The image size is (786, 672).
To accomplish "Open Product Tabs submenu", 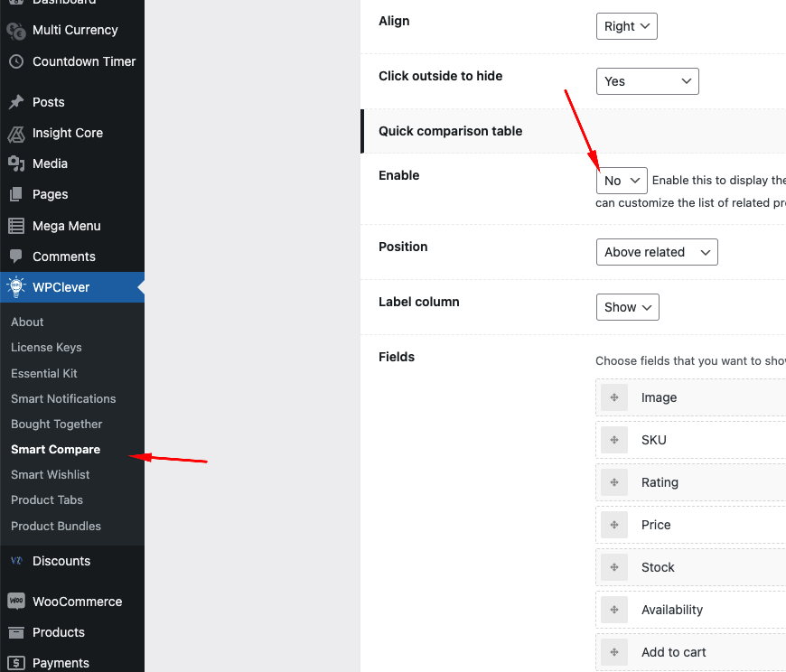I will click(x=47, y=500).
